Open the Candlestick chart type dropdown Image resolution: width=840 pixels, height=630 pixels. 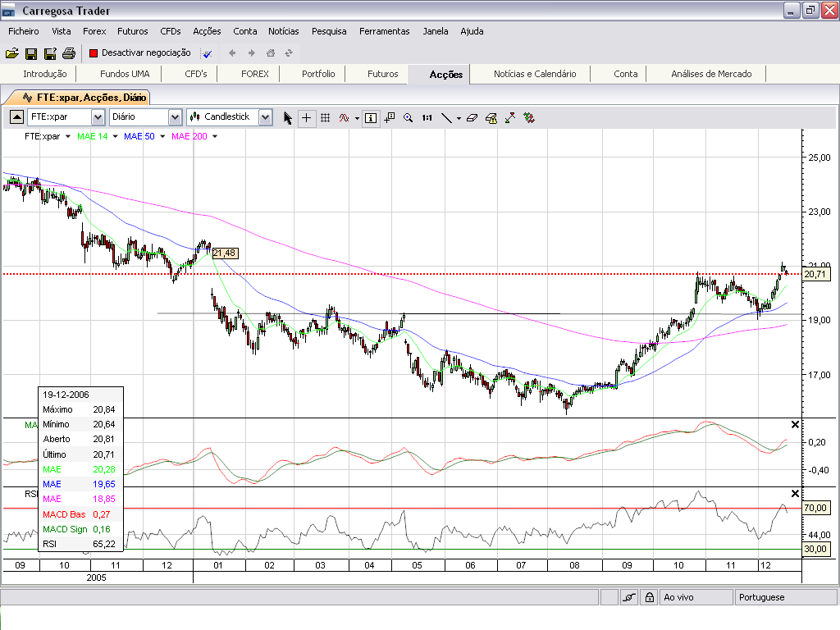265,117
